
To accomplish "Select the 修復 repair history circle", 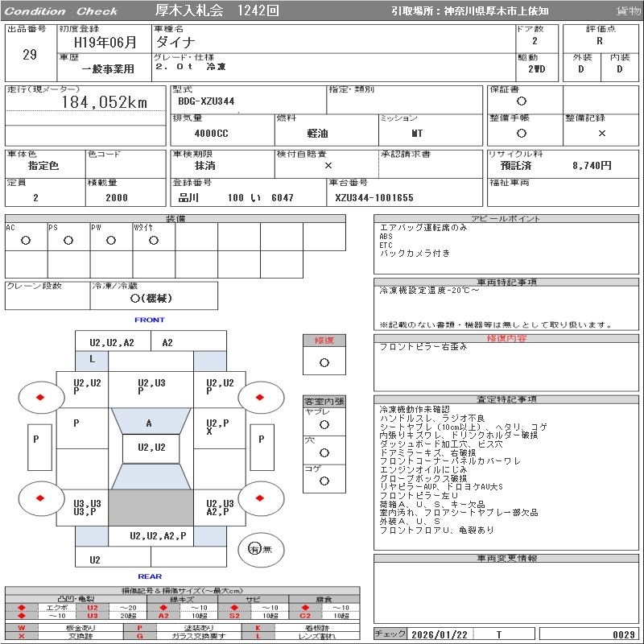I will pyautogui.click(x=324, y=362).
